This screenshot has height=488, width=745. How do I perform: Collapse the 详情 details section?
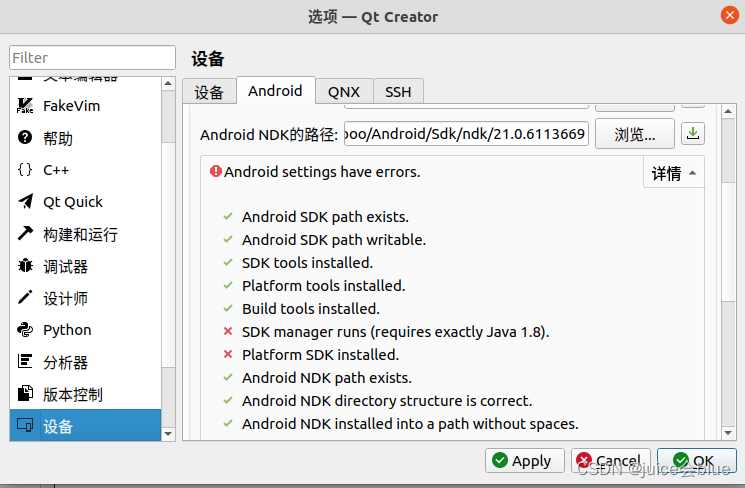[x=674, y=173]
